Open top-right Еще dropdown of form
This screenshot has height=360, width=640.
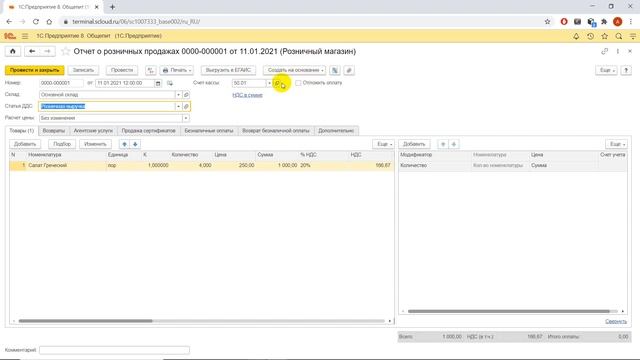[607, 70]
